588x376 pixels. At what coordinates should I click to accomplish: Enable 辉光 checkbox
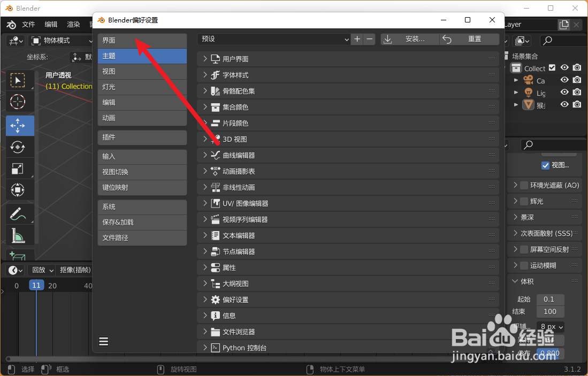(524, 201)
